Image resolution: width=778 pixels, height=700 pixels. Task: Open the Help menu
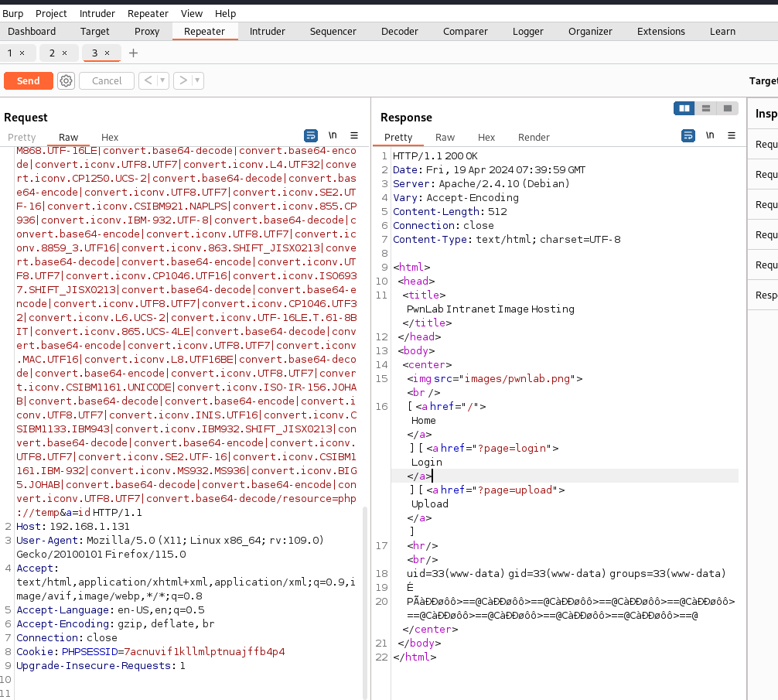225,13
